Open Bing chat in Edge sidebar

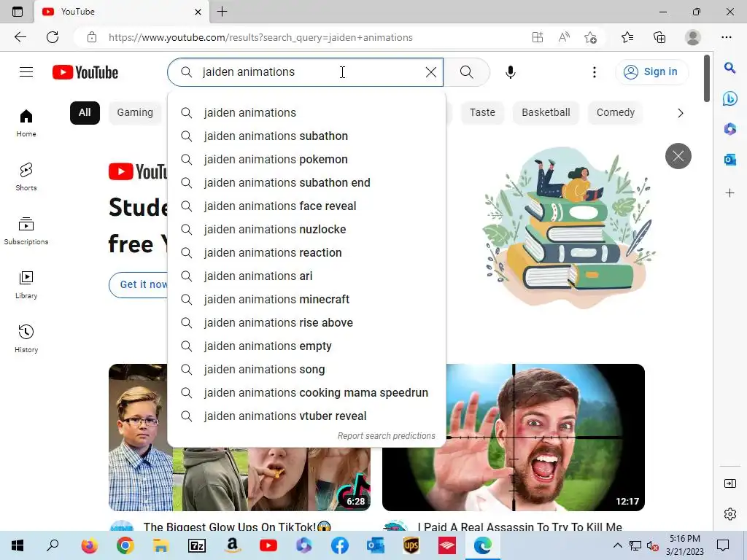729,98
